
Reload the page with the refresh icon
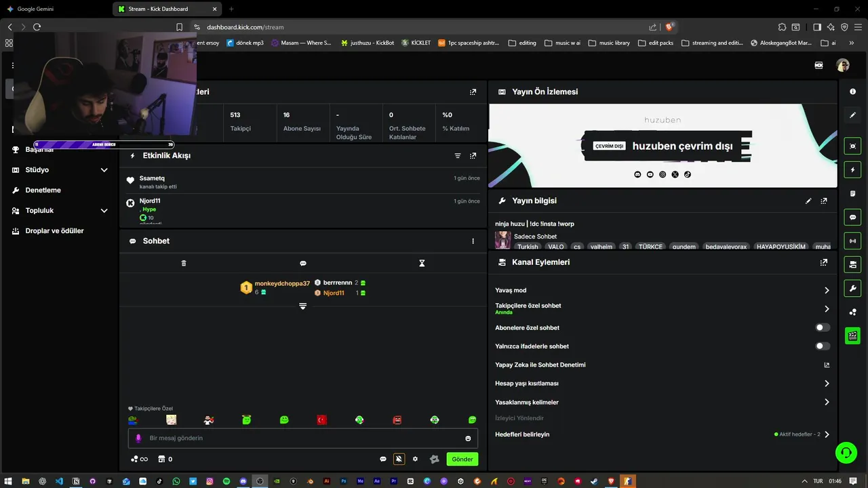37,27
